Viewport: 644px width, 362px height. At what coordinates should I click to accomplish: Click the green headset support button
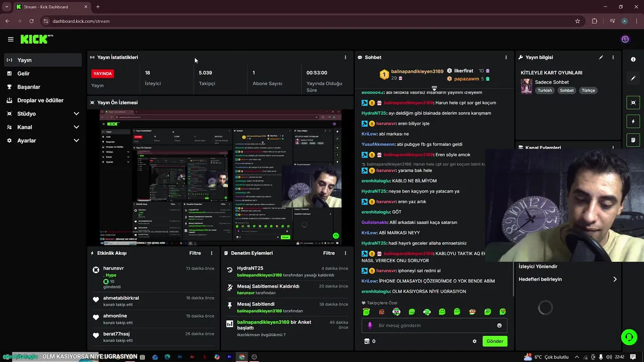pyautogui.click(x=629, y=337)
